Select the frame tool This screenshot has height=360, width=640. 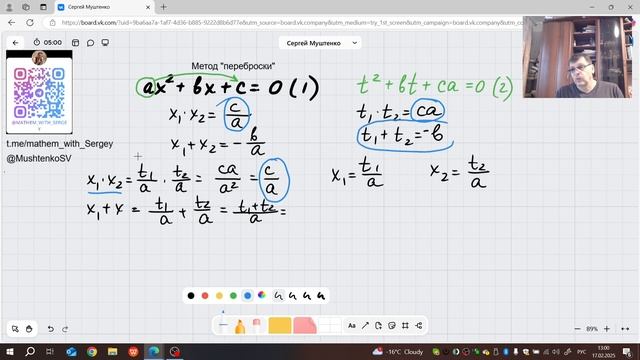pyautogui.click(x=405, y=326)
